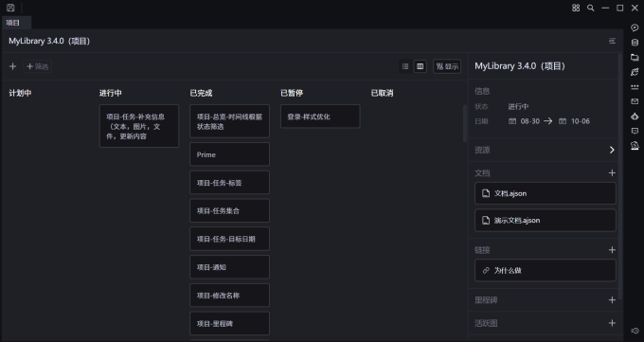Open the four-squares apps grid icon
Viewport: 644px width, 342px height.
click(576, 8)
